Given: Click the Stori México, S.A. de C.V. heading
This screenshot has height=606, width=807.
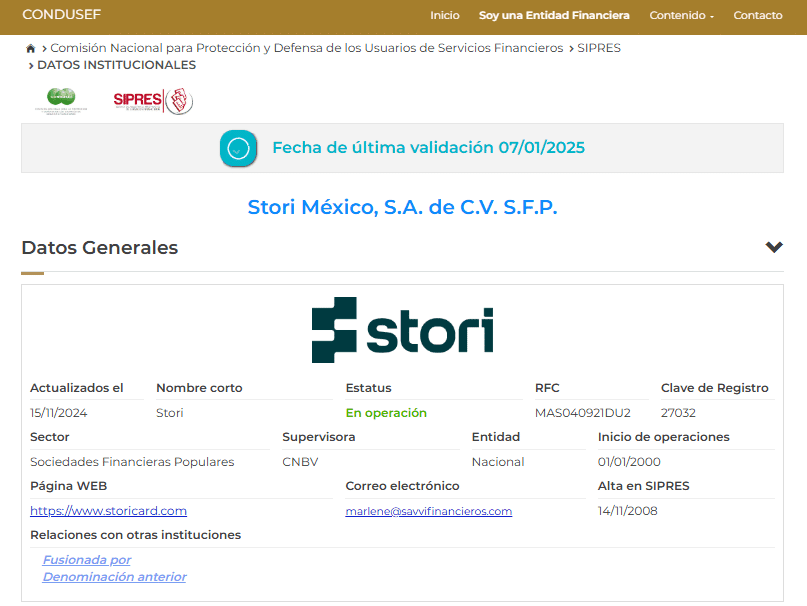Looking at the screenshot, I should pos(402,207).
